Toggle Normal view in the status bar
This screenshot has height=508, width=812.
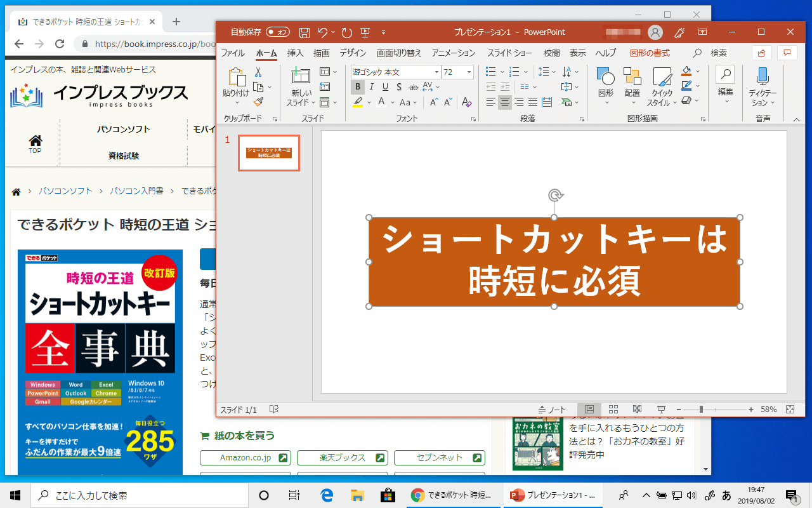click(x=589, y=410)
